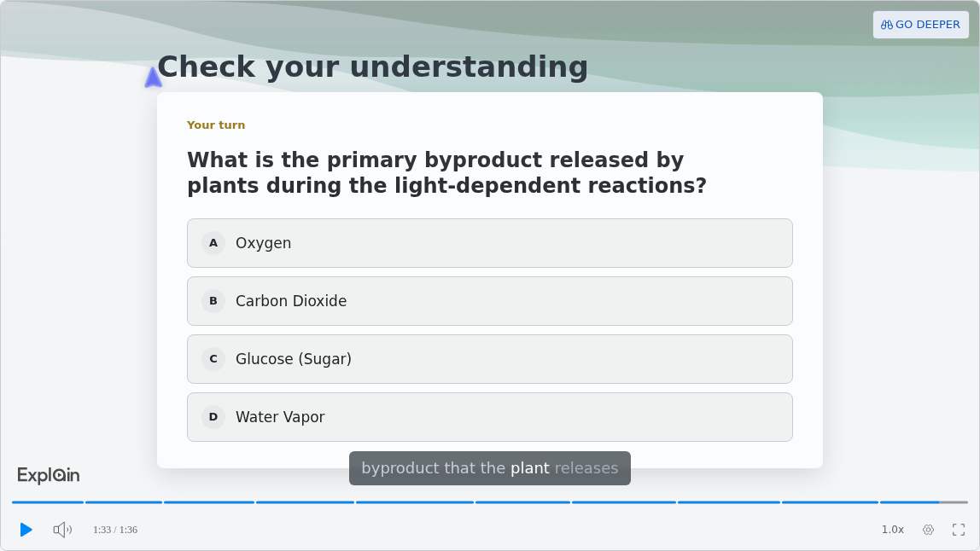
Task: Seek to the last timeline segment
Action: 924,502
